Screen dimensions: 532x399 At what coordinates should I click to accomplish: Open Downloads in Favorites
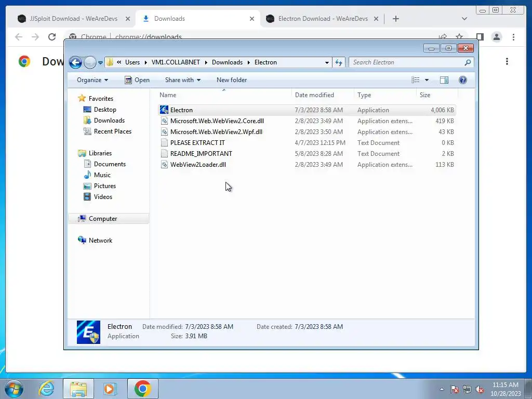(109, 121)
